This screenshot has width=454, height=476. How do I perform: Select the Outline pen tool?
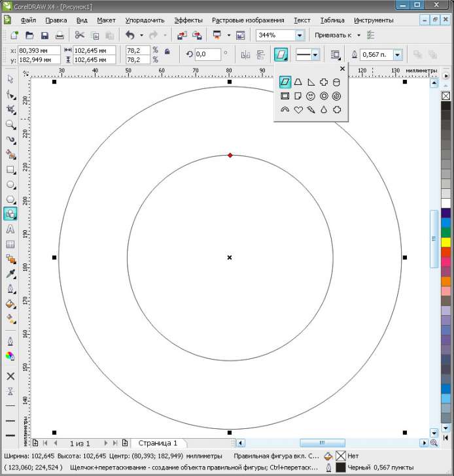click(10, 289)
